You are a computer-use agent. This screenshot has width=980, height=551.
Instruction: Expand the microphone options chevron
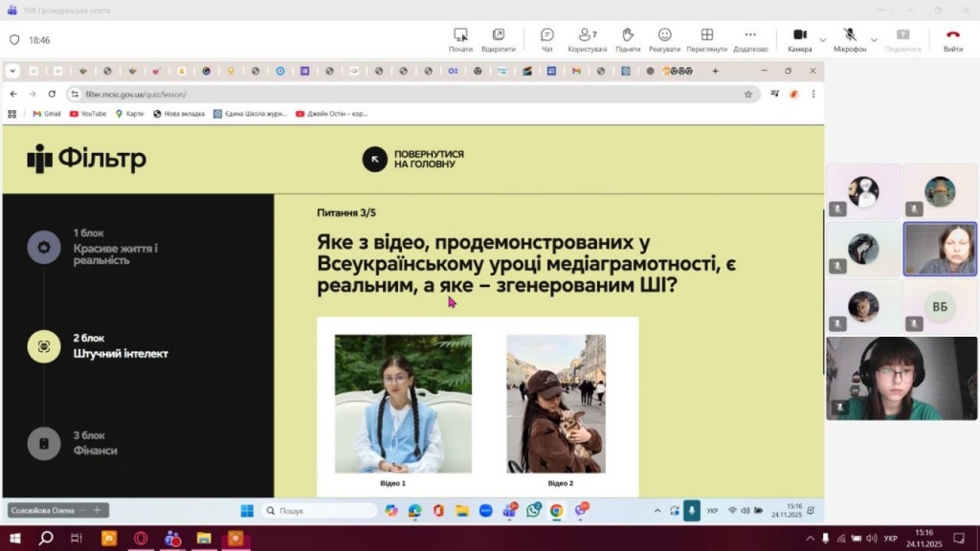click(x=874, y=40)
